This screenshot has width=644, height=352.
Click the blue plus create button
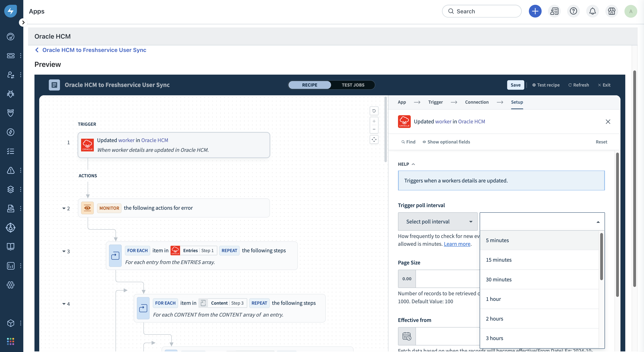535,11
